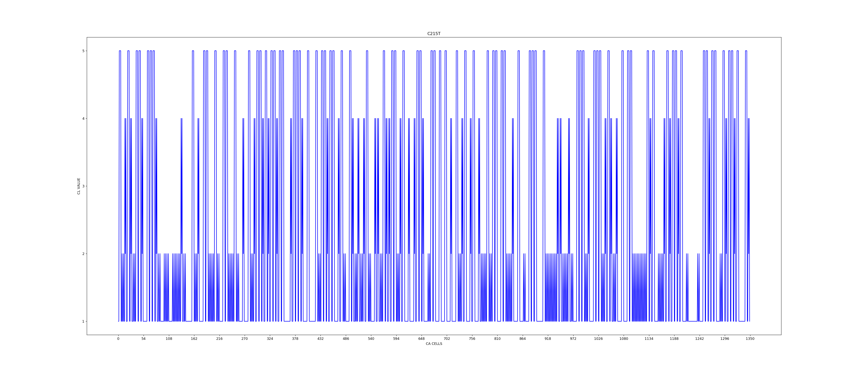Click the CA CELLS x-axis label
868x372 pixels.
pos(434,344)
